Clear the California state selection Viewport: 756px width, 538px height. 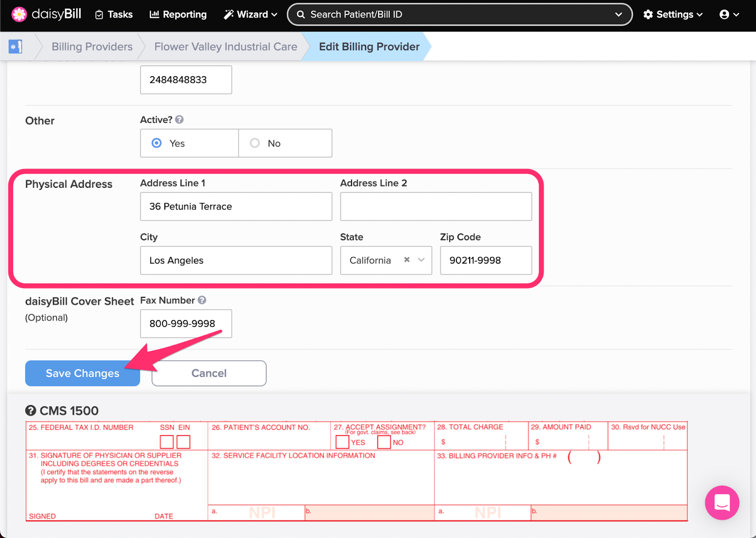tap(407, 260)
